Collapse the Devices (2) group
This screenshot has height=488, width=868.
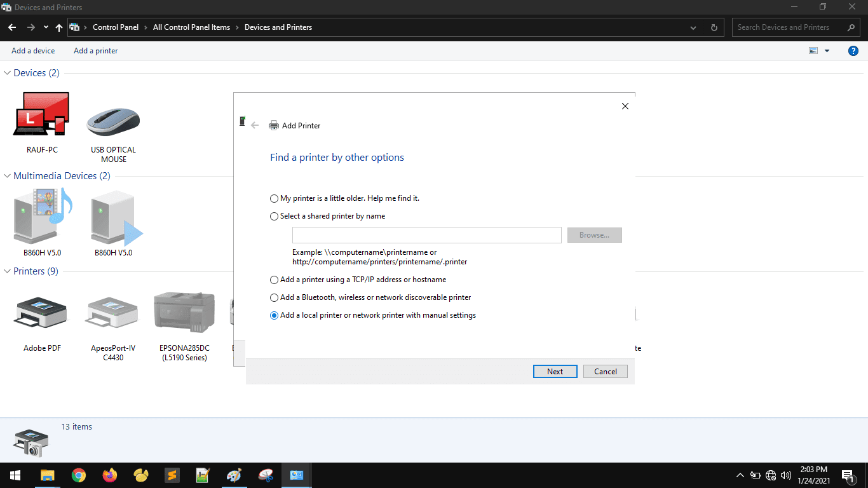[x=8, y=73]
